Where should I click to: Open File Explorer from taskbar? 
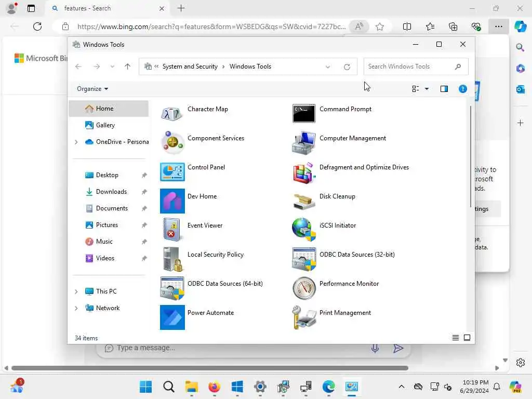[x=191, y=387]
